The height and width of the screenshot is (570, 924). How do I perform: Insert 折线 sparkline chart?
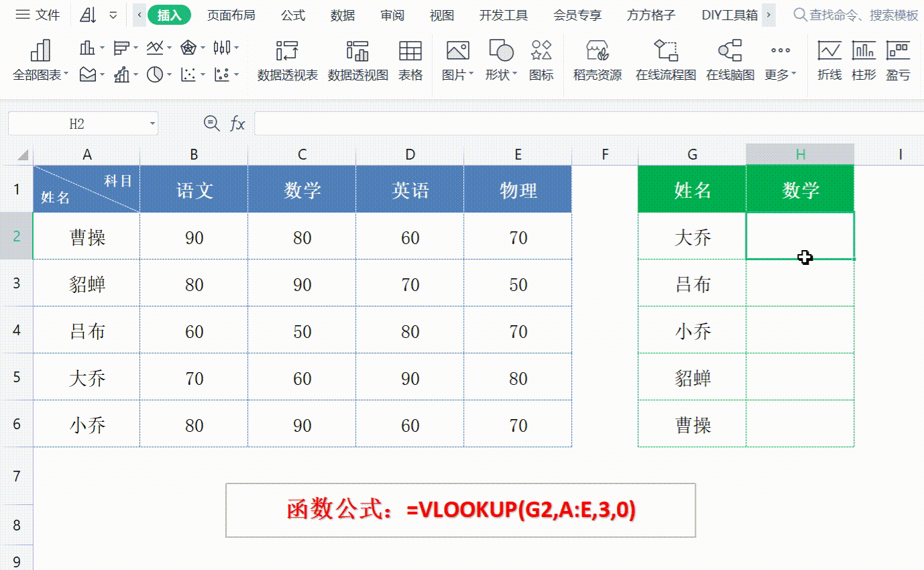pos(829,60)
